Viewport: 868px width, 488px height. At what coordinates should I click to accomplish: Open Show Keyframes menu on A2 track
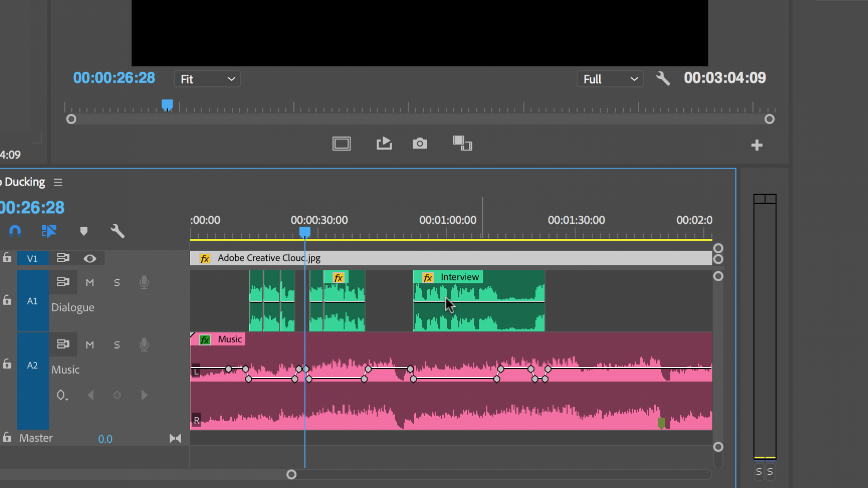[x=62, y=395]
